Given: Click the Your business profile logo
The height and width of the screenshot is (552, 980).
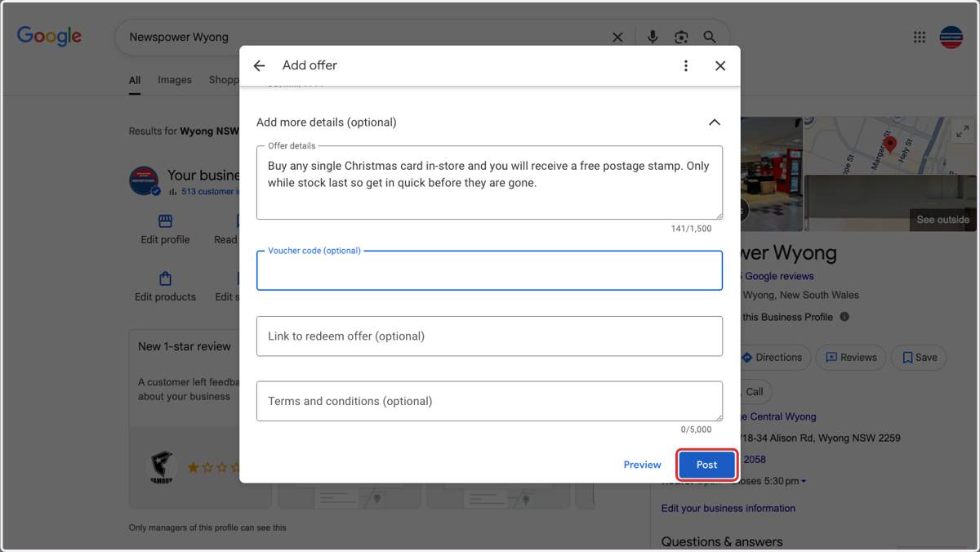Looking at the screenshot, I should click(x=145, y=181).
